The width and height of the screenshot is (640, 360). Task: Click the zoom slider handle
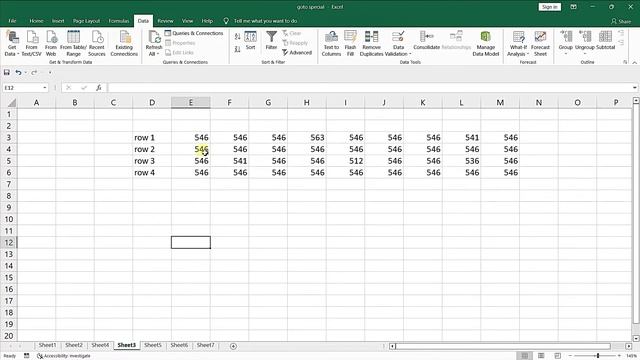point(598,356)
